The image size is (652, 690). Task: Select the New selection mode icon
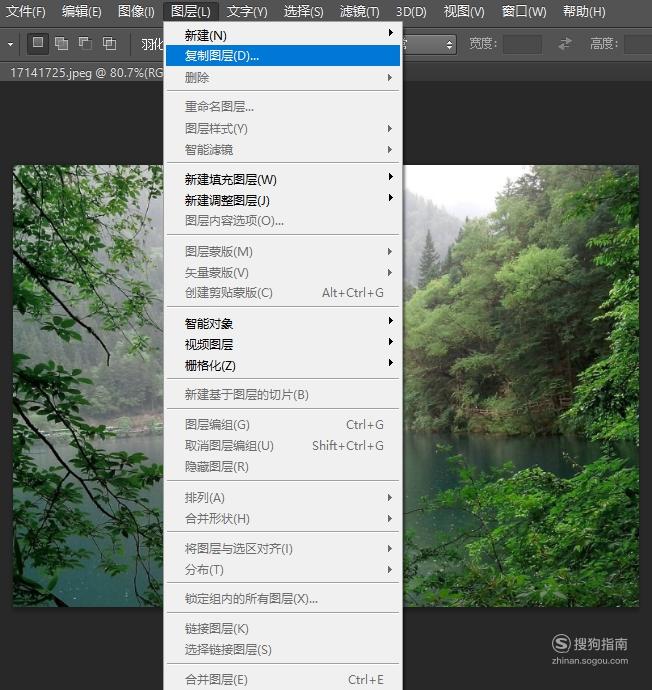[38, 43]
